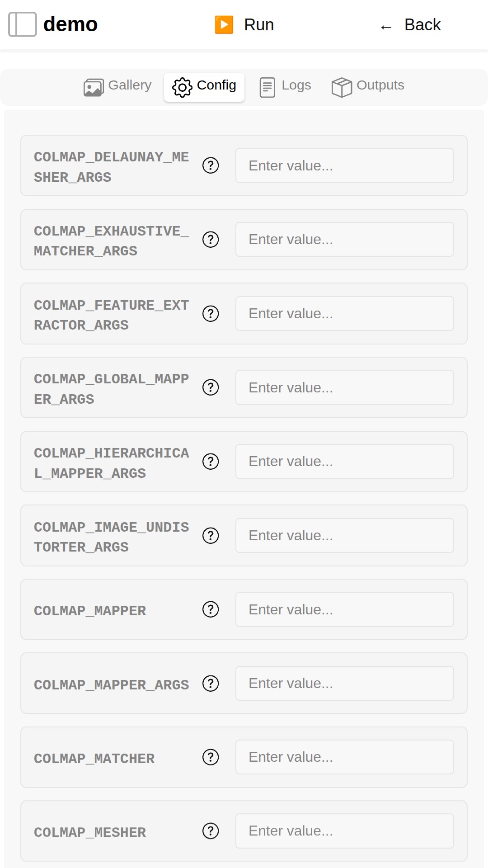
Task: Click the demo title text
Action: coord(70,24)
